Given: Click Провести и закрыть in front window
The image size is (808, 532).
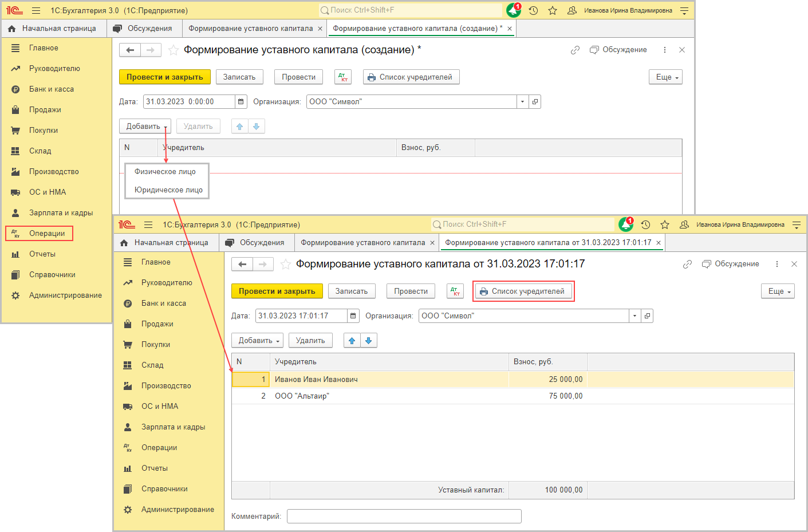Looking at the screenshot, I should 277,291.
